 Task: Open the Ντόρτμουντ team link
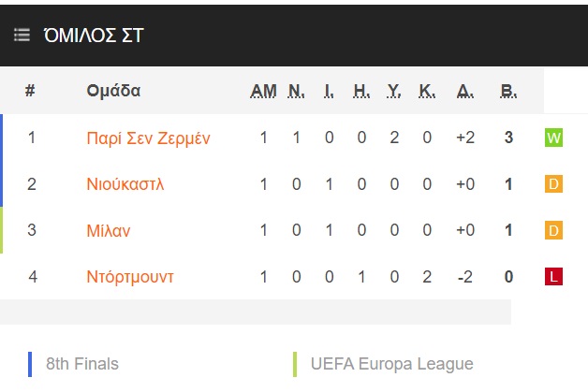tap(130, 277)
